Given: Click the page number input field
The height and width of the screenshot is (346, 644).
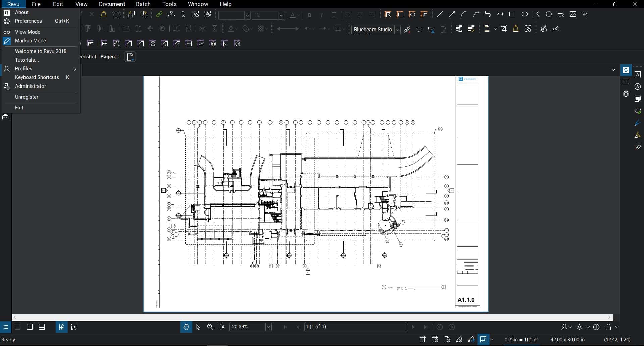Looking at the screenshot, I should pyautogui.click(x=356, y=327).
